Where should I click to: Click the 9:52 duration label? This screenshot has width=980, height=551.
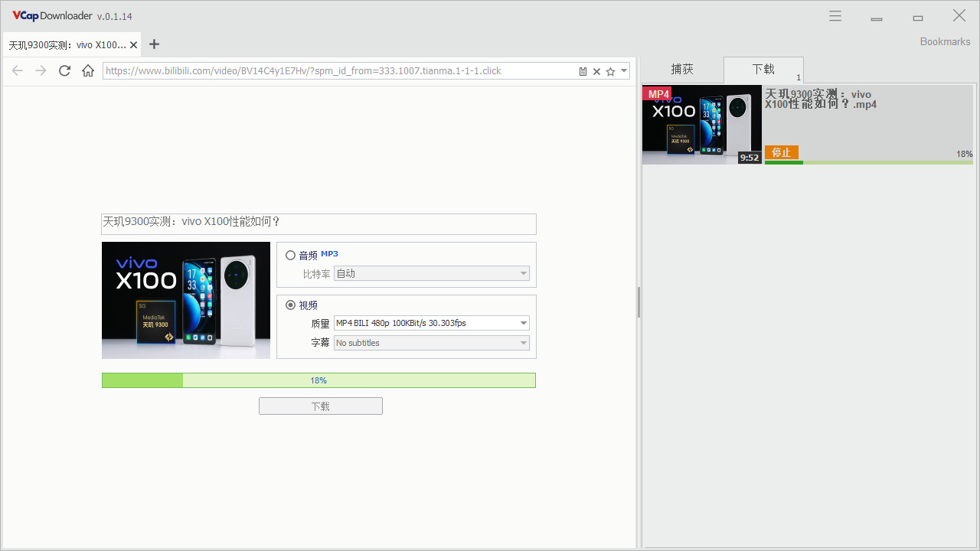click(750, 158)
